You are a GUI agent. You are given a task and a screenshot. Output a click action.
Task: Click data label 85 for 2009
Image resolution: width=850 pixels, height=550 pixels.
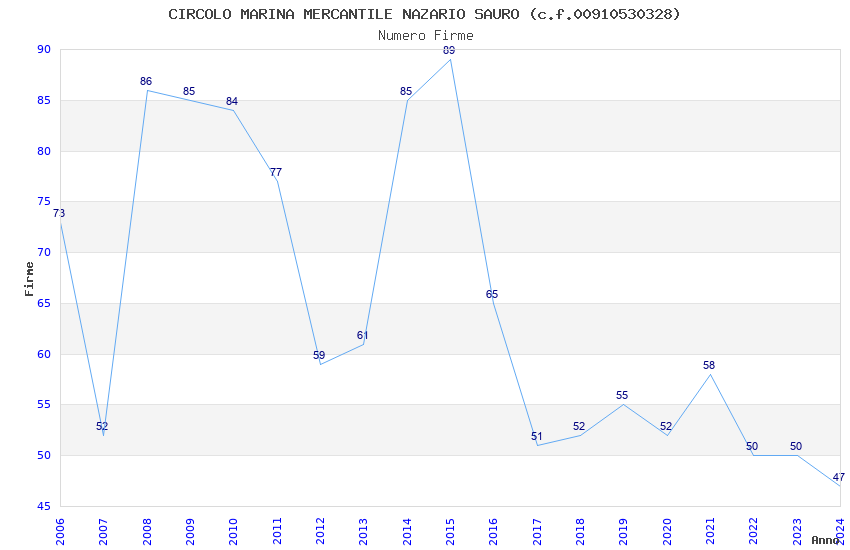(189, 92)
